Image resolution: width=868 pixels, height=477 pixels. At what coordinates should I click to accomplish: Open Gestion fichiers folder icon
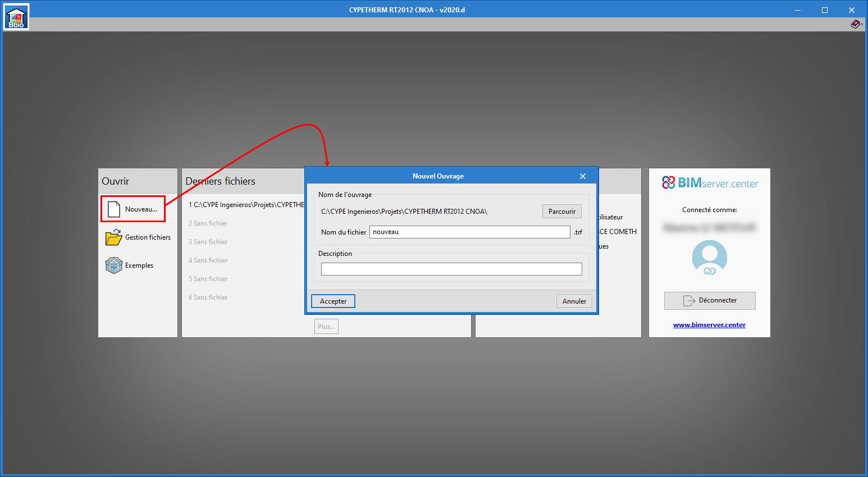pyautogui.click(x=114, y=237)
